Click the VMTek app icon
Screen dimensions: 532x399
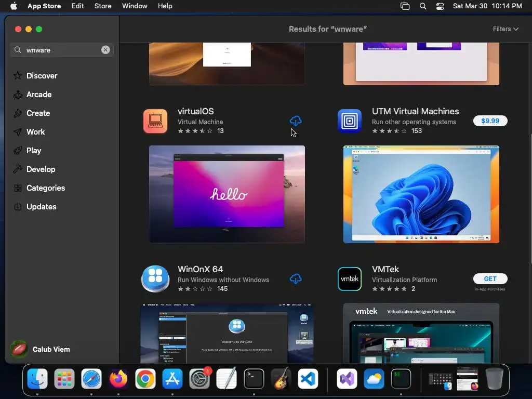pos(350,279)
